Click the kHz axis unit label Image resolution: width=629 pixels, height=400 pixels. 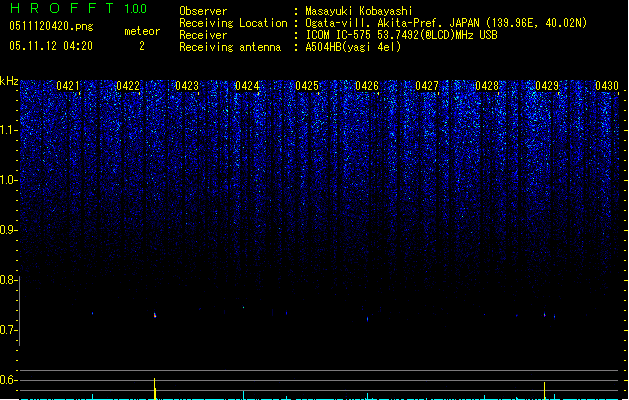pyautogui.click(x=9, y=81)
